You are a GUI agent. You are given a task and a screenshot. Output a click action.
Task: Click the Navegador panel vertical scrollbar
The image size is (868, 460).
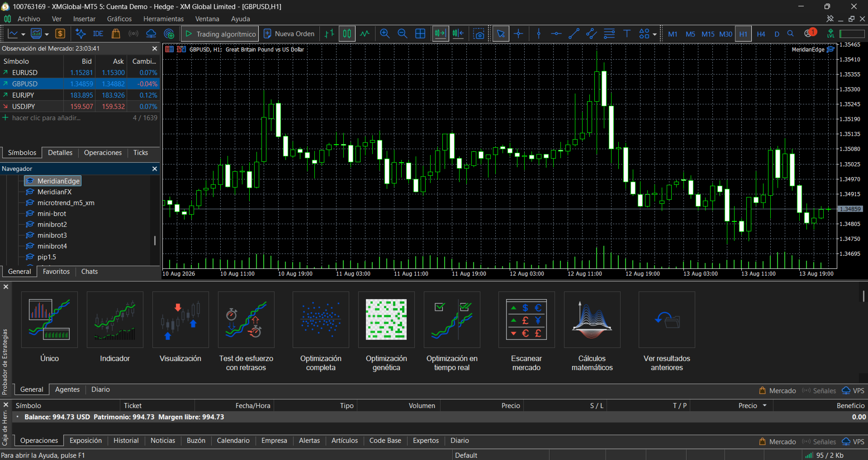[x=155, y=240]
